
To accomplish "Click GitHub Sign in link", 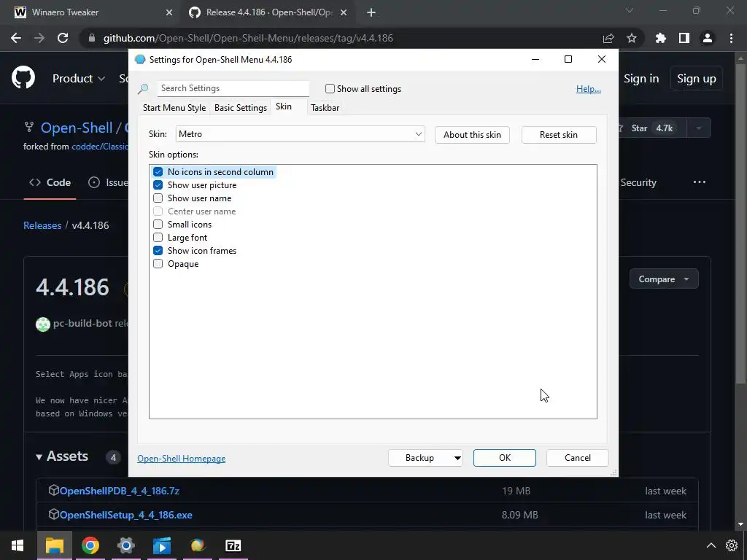I will point(641,79).
